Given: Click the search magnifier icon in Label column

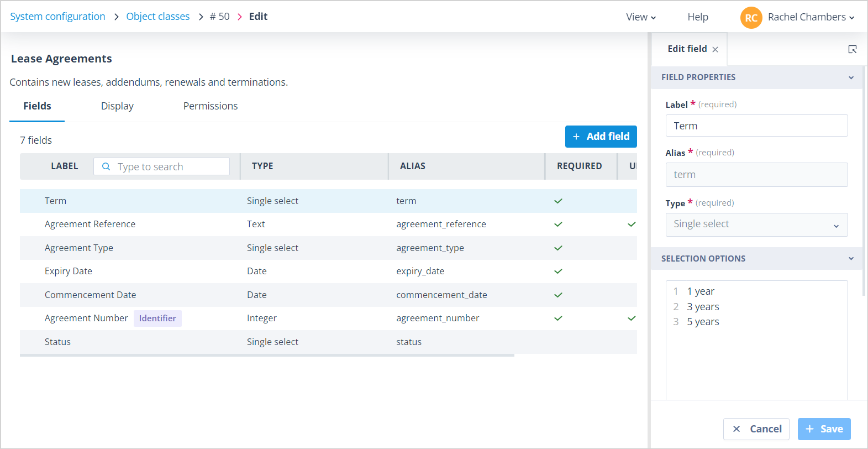Looking at the screenshot, I should click(106, 166).
